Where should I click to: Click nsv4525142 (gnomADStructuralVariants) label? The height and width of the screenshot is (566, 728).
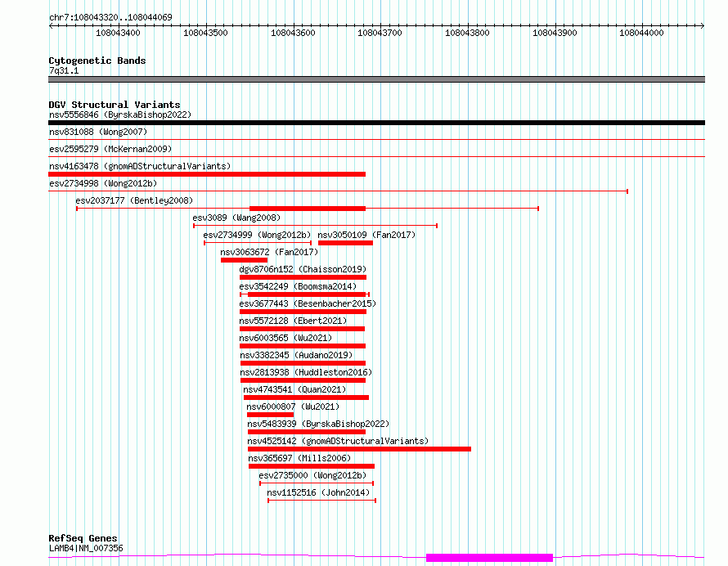coord(338,441)
